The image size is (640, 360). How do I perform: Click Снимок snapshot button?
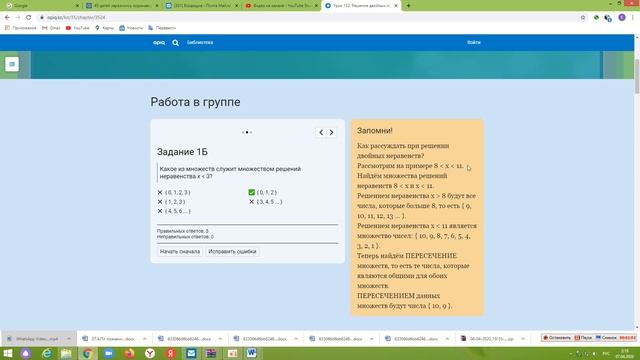(x=606, y=338)
